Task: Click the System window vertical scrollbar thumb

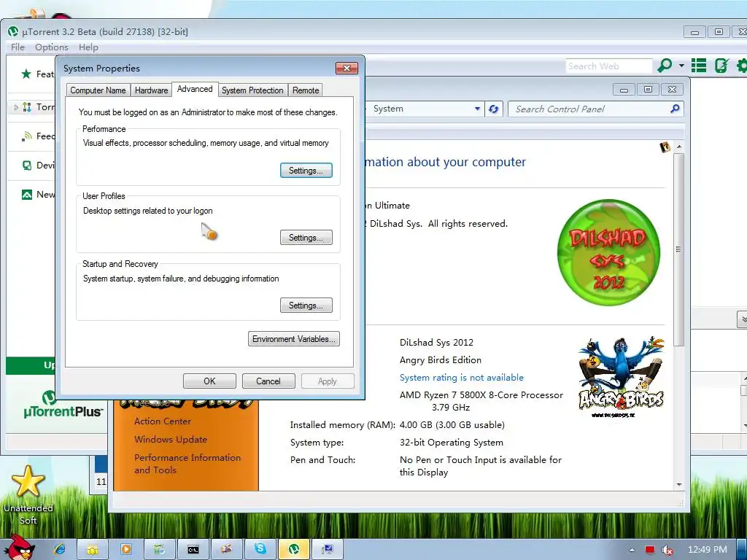Action: tap(679, 249)
